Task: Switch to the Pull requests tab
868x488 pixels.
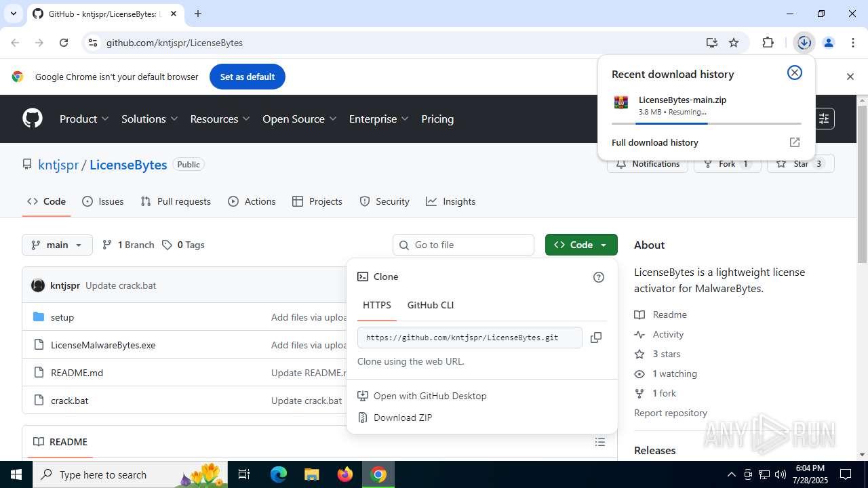Action: pos(176,201)
